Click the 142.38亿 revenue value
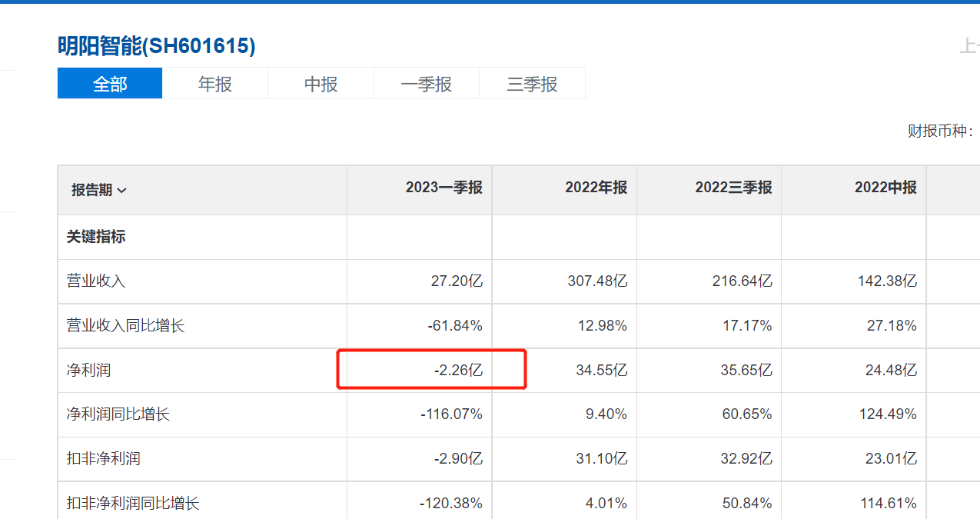This screenshot has width=980, height=519. [x=888, y=281]
